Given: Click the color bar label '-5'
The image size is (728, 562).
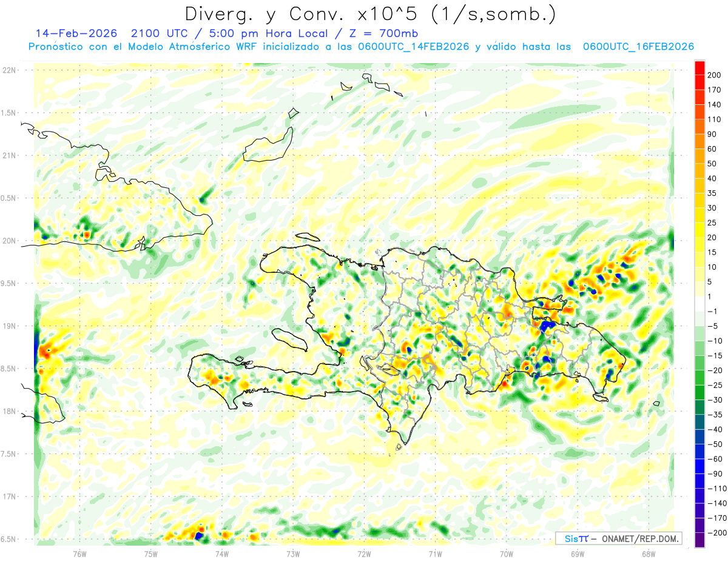Looking at the screenshot, I should click(x=712, y=326).
